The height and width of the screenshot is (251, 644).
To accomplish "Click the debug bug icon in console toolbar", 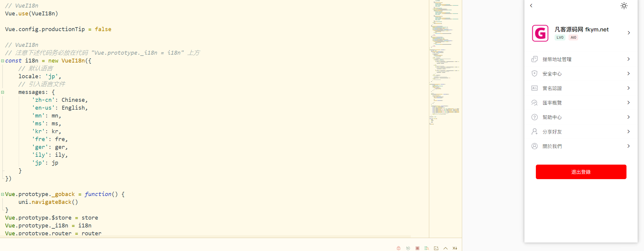I will [x=398, y=248].
